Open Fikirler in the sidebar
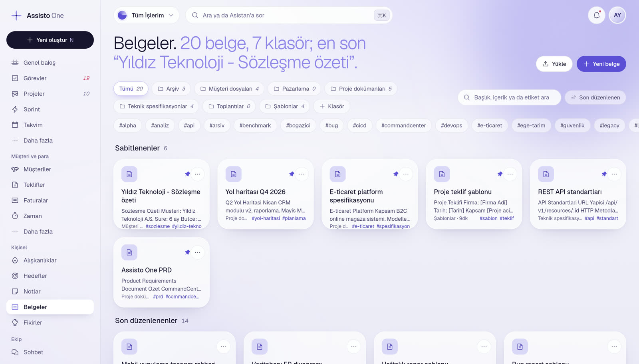This screenshot has height=364, width=639. pos(50,322)
